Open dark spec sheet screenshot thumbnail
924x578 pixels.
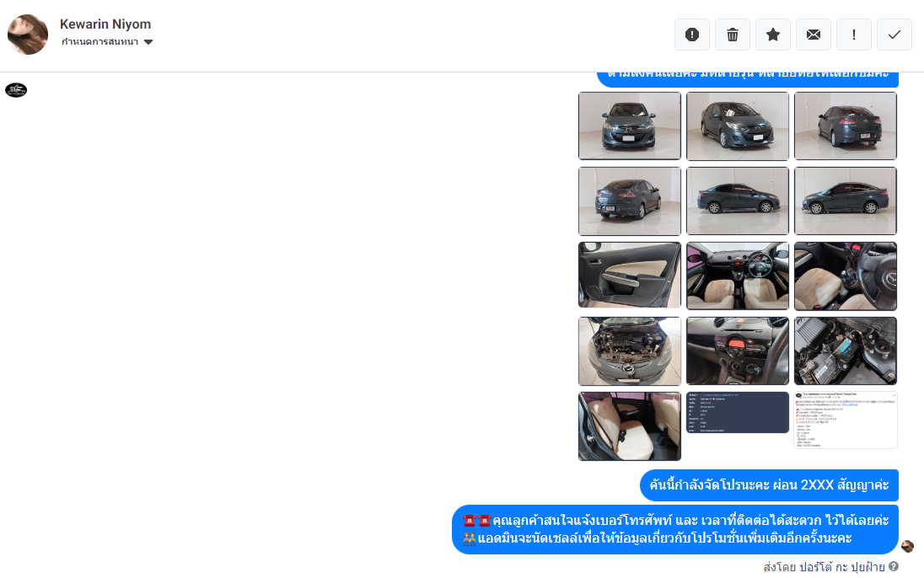(x=737, y=413)
